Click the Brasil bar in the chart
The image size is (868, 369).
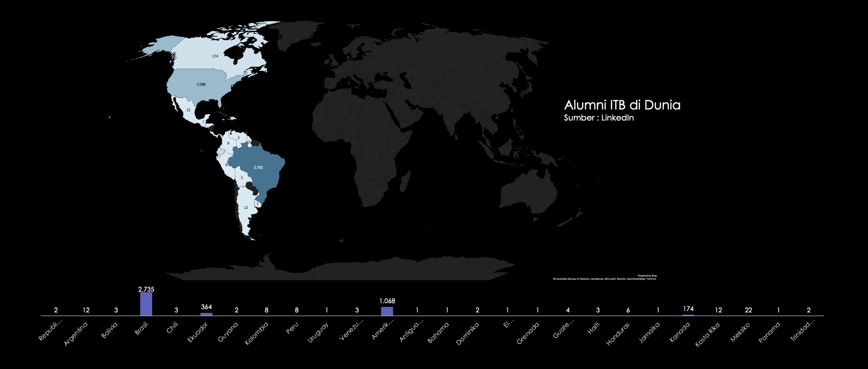click(x=146, y=304)
